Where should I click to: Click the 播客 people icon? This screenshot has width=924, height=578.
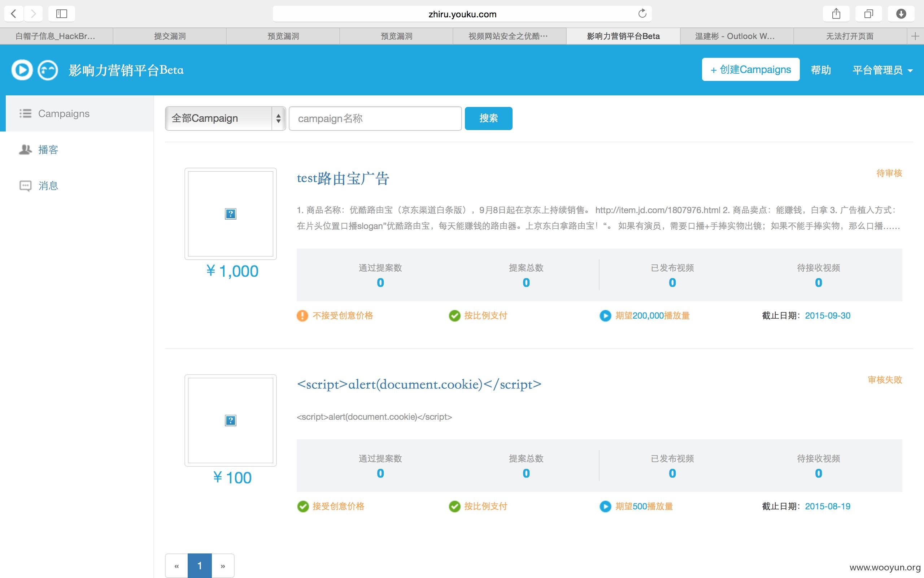[25, 150]
